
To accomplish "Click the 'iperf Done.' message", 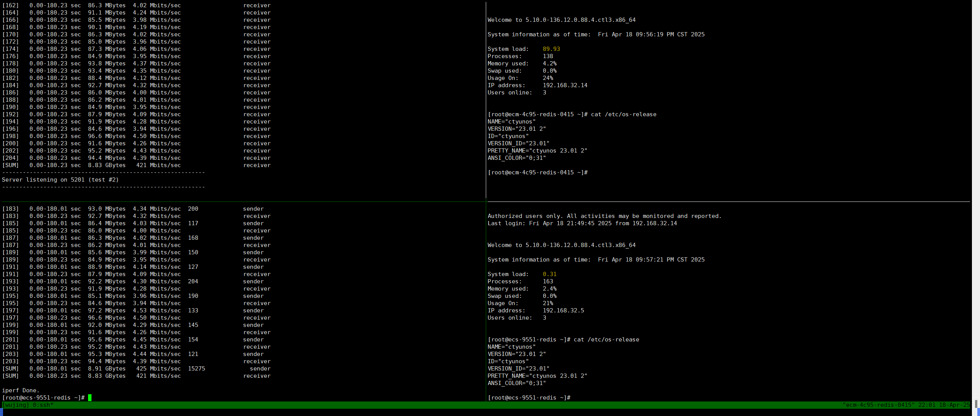I will (x=21, y=390).
